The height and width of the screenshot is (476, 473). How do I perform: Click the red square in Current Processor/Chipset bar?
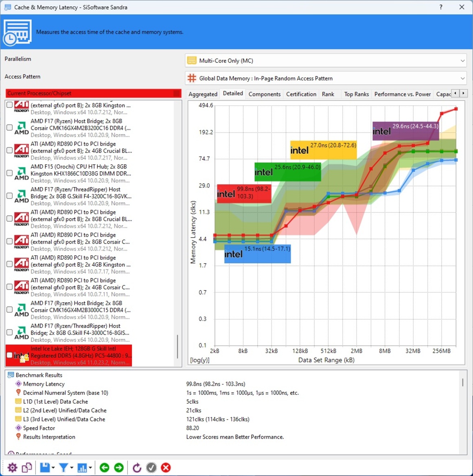(177, 93)
